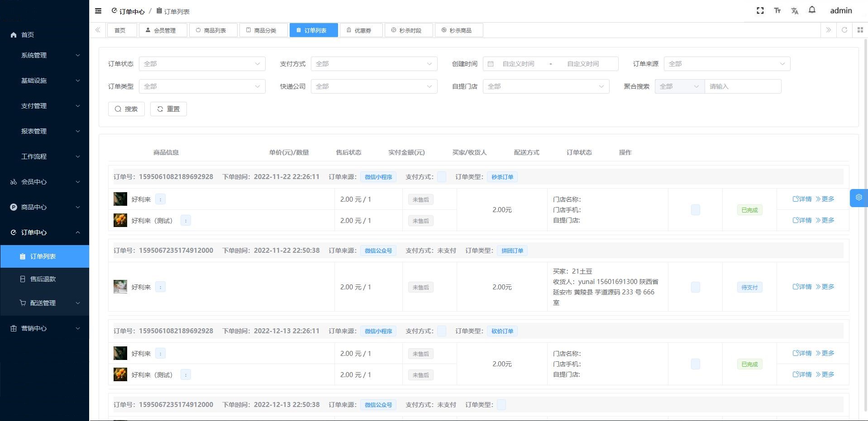
Task: Open 详情 for 待支付 拼团订单
Action: pos(802,287)
